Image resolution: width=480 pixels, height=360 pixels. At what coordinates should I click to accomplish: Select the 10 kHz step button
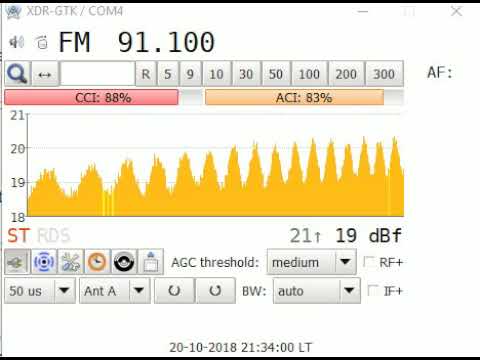pyautogui.click(x=216, y=74)
